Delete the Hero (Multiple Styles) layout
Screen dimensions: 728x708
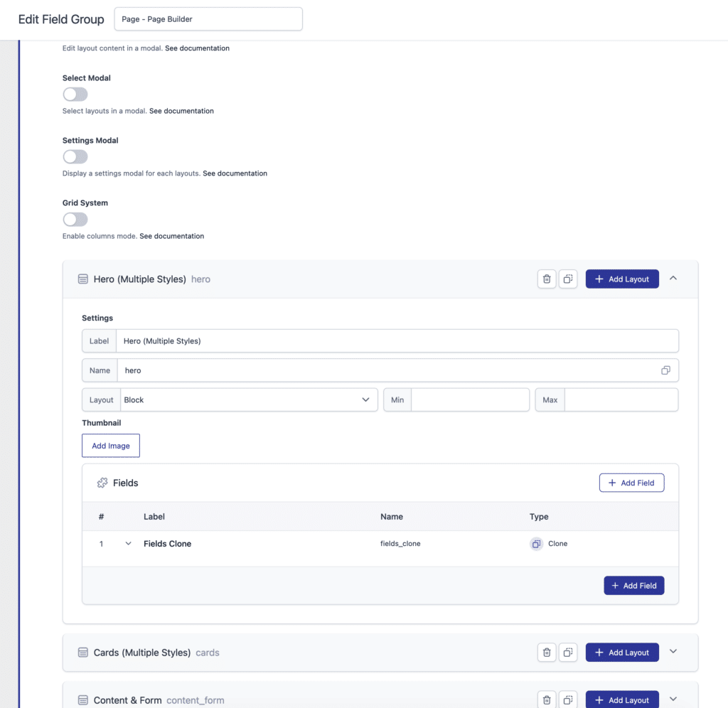pos(547,279)
